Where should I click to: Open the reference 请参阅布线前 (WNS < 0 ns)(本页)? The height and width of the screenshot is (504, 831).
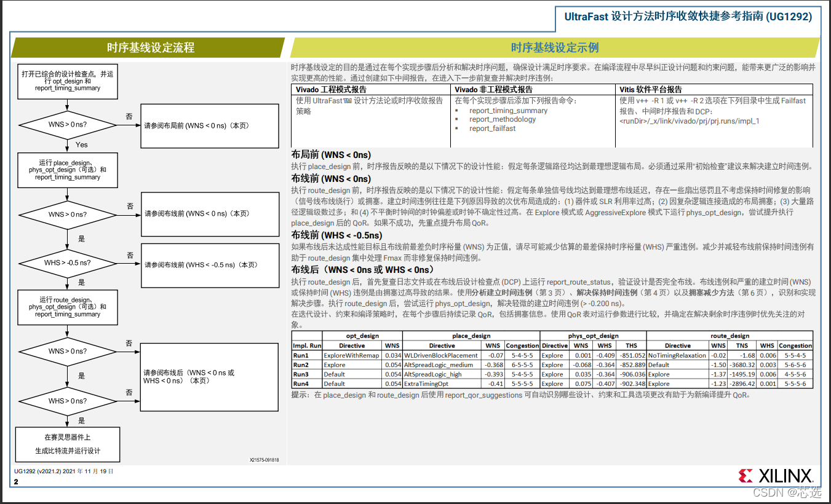point(210,214)
